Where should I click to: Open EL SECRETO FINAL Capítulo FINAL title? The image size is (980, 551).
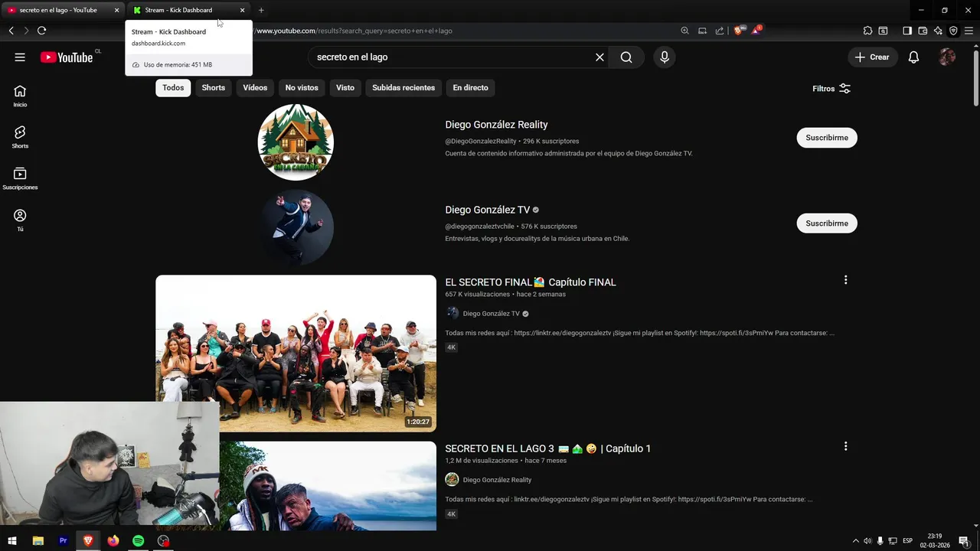click(x=531, y=282)
